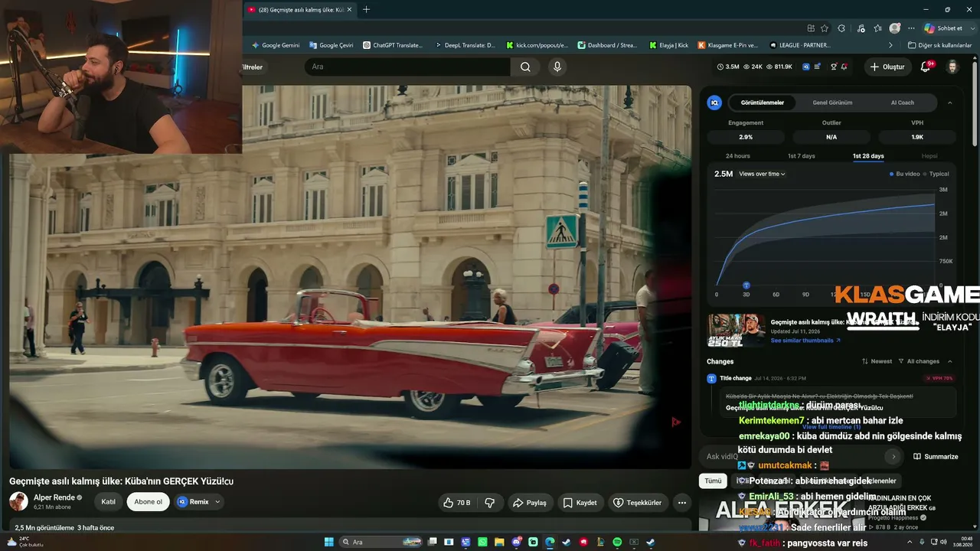Add this page to favorites via the star icon
Image resolution: width=980 pixels, height=551 pixels.
(x=825, y=28)
